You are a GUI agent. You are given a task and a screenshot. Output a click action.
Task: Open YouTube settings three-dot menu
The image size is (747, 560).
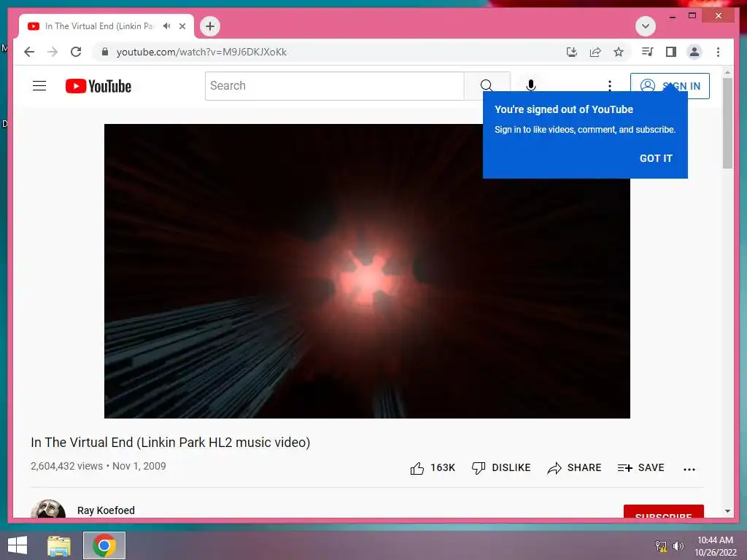coord(610,86)
